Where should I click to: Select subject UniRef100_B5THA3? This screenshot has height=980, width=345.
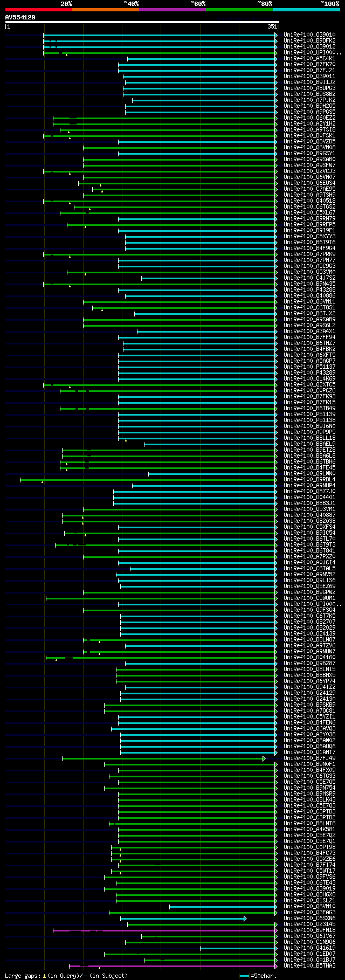(309, 966)
